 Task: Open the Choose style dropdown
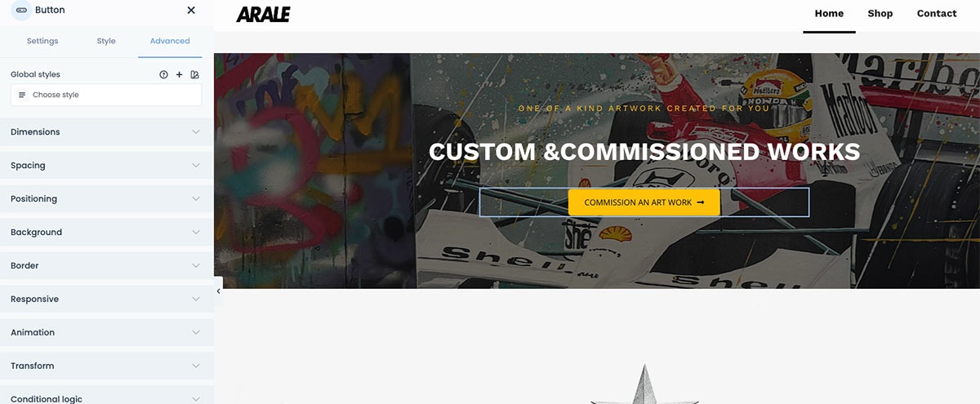pos(106,95)
